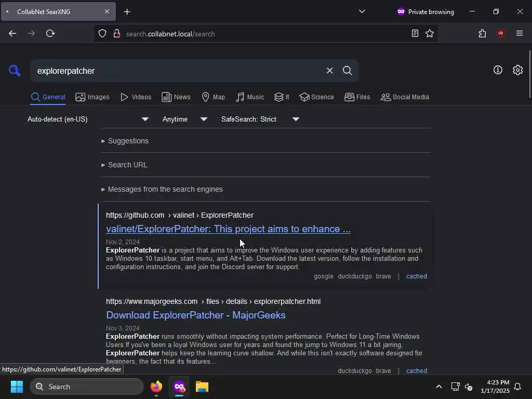This screenshot has width=532, height=399.
Task: Show hidden system tray icons
Action: click(x=438, y=387)
